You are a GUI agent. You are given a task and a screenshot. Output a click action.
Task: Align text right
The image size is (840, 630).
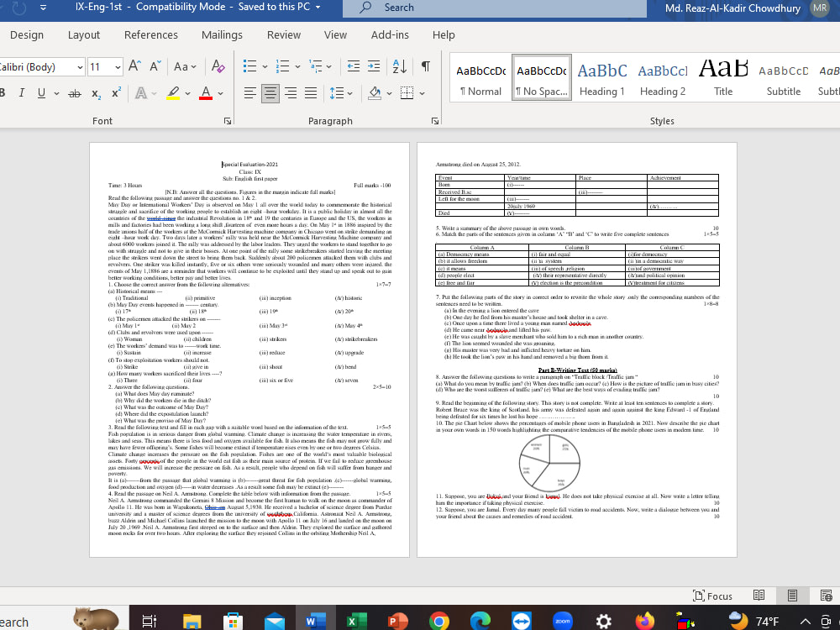pyautogui.click(x=291, y=93)
